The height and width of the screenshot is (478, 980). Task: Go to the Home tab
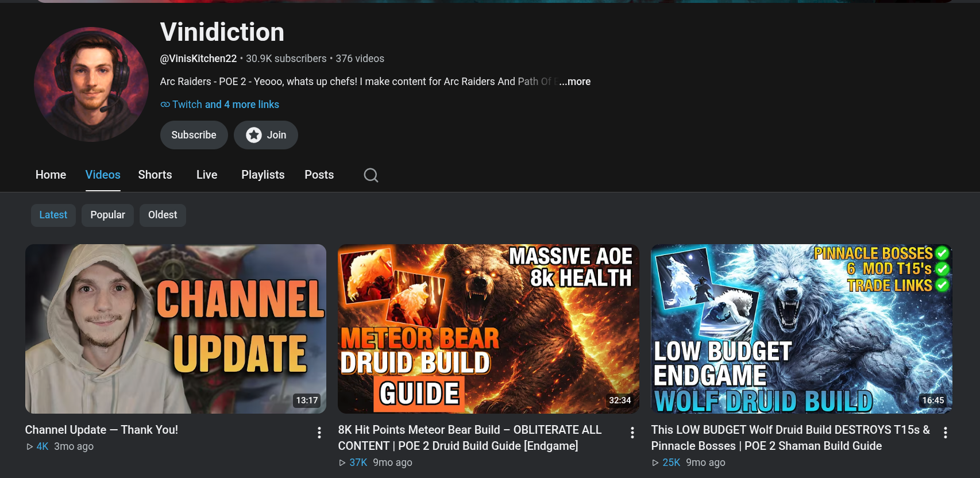pos(51,175)
